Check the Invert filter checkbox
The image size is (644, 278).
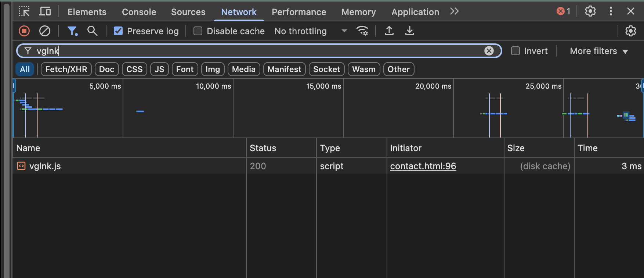[x=515, y=51]
